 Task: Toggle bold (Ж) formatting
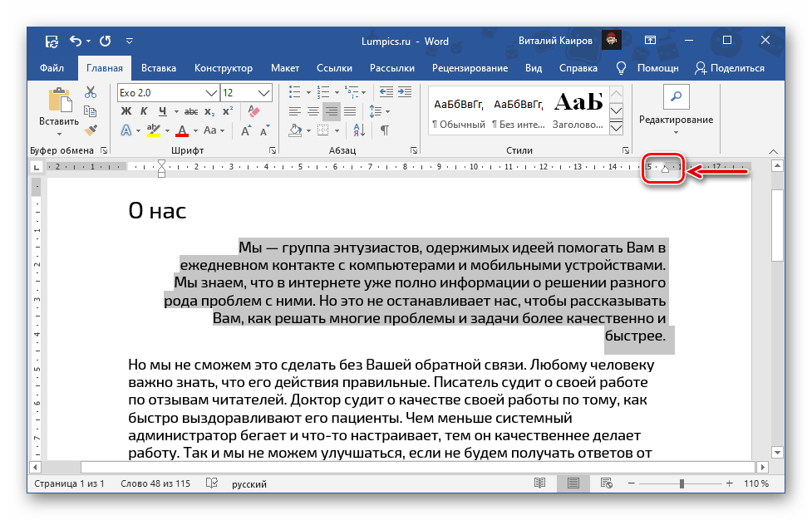pos(125,111)
